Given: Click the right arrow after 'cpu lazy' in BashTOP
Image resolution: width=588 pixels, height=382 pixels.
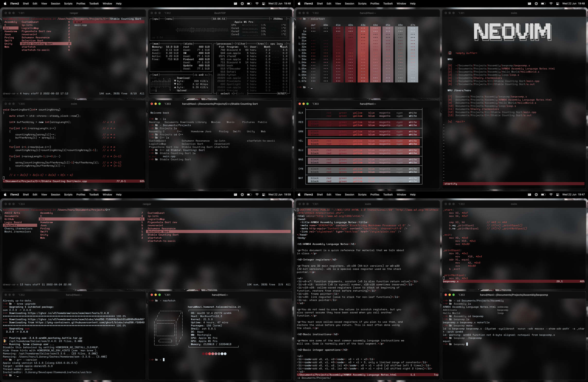Looking at the screenshot, I should pos(285,44).
